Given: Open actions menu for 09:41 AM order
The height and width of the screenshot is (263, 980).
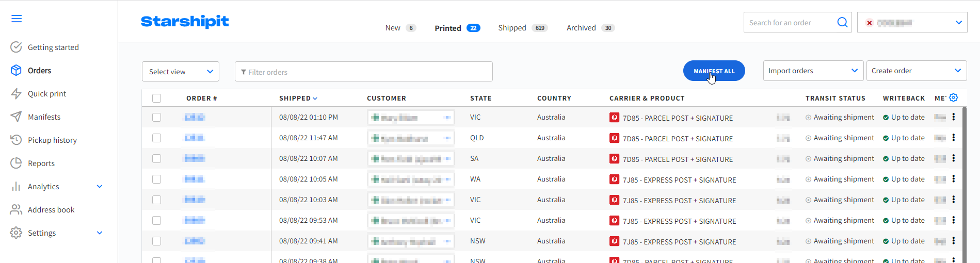Looking at the screenshot, I should tap(954, 241).
